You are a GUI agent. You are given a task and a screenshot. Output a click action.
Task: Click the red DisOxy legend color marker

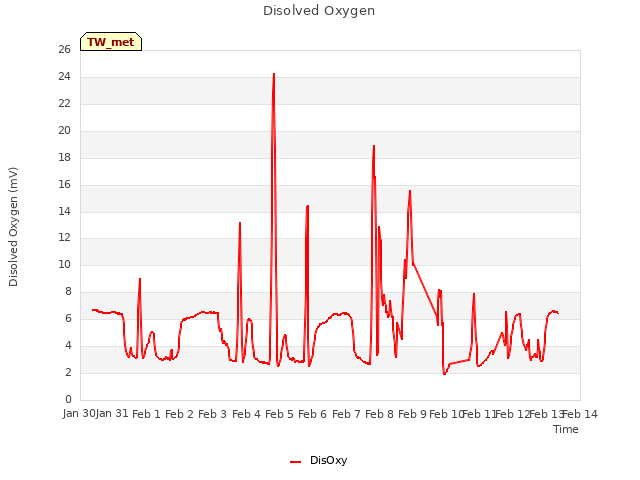(x=295, y=462)
